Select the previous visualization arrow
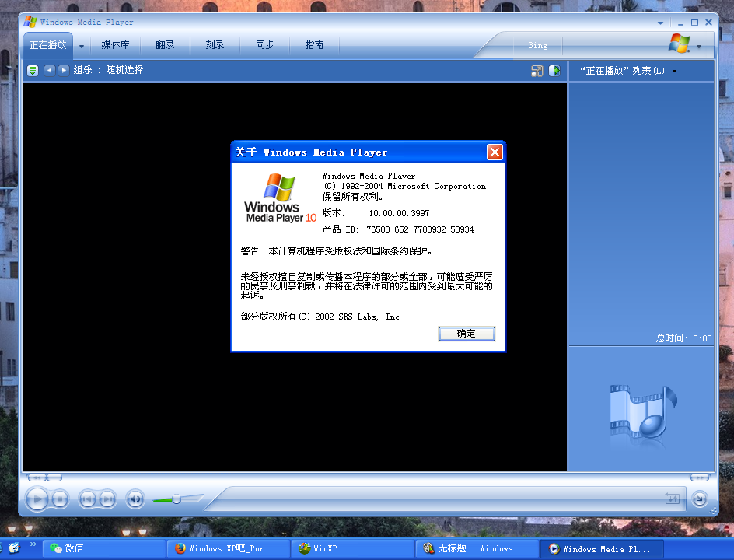The width and height of the screenshot is (734, 560). tap(49, 71)
